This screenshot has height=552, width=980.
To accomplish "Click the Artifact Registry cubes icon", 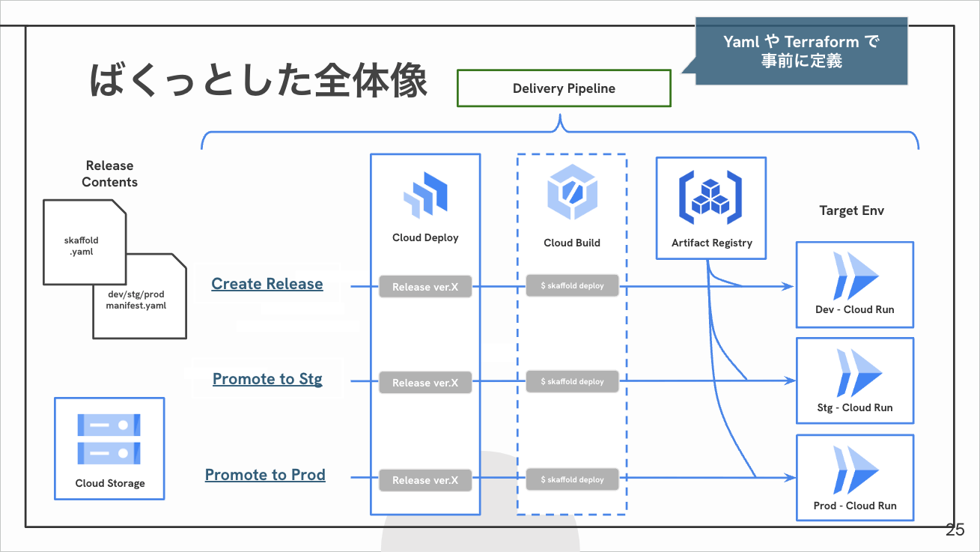I will (710, 198).
